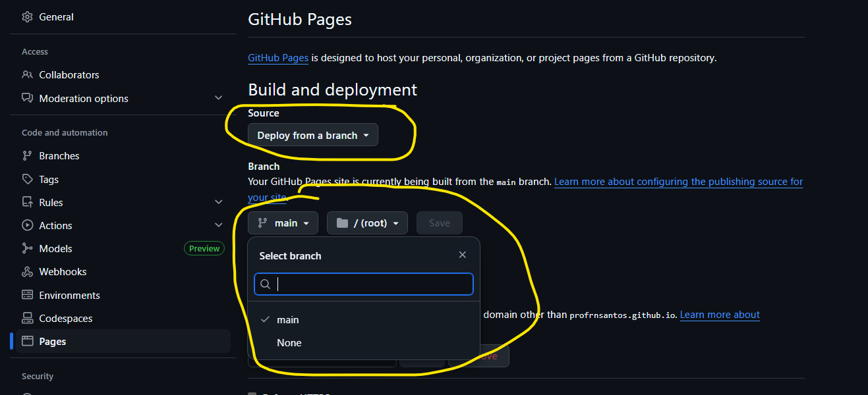Image resolution: width=868 pixels, height=395 pixels.
Task: Open the main branch selector dropdown
Action: (283, 223)
